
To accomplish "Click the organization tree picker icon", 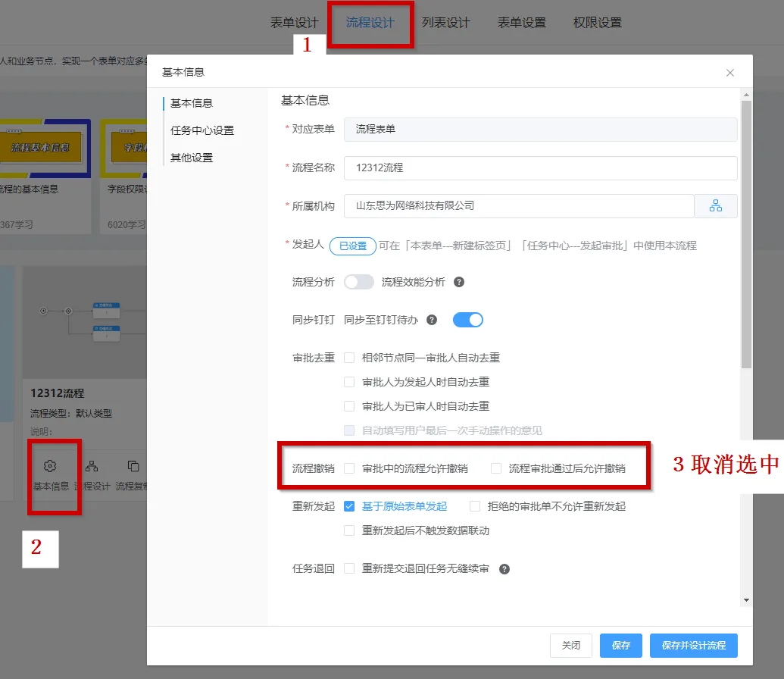I will tap(716, 206).
